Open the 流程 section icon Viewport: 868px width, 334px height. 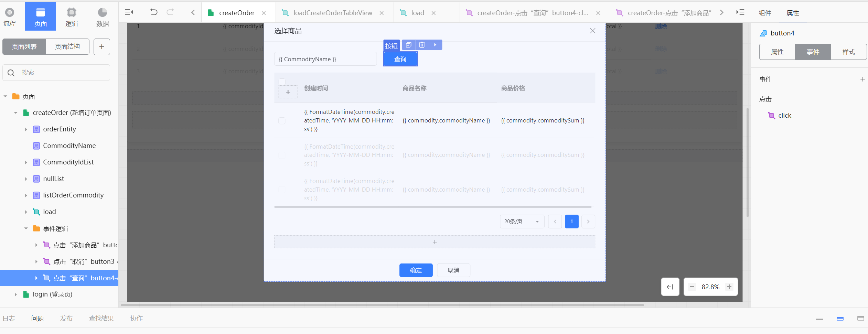10,16
